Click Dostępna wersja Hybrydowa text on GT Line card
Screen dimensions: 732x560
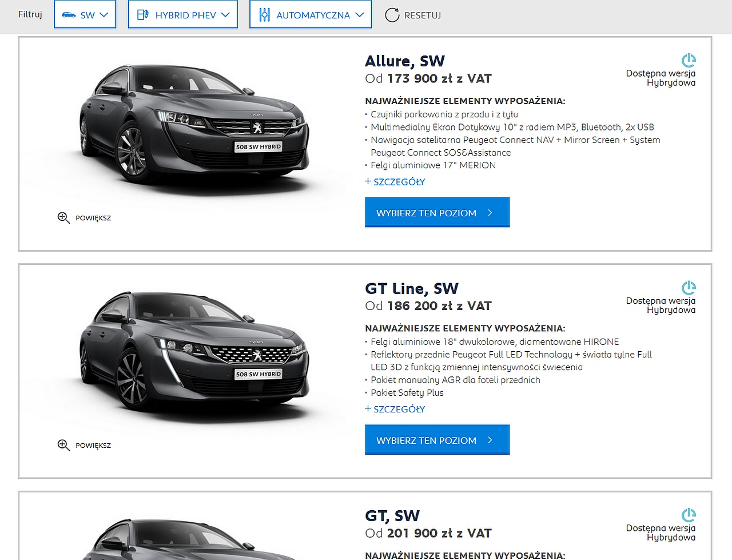[661, 305]
